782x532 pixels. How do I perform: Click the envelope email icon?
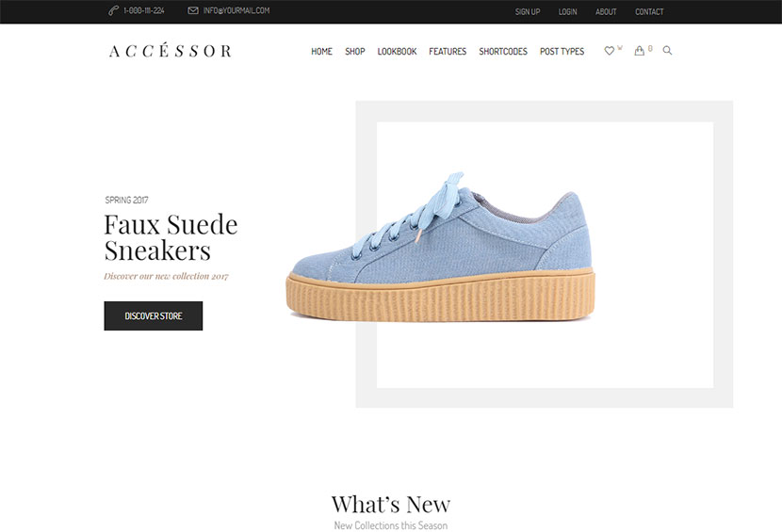click(193, 10)
